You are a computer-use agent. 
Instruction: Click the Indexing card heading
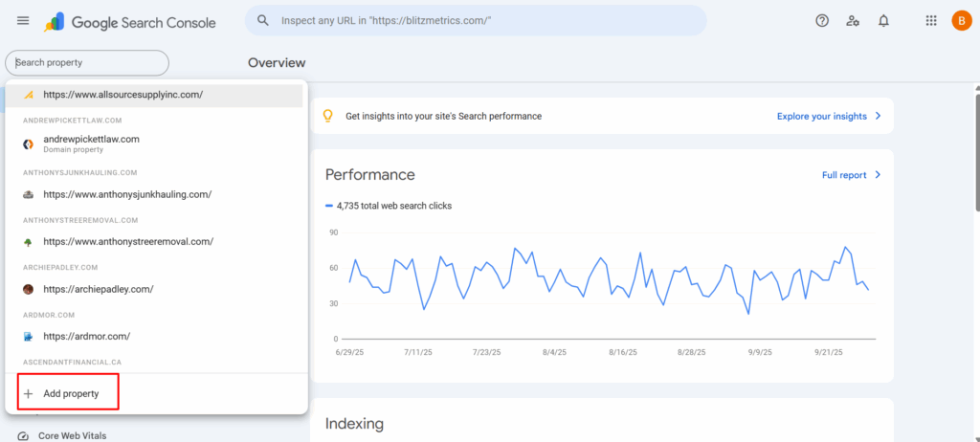[354, 424]
